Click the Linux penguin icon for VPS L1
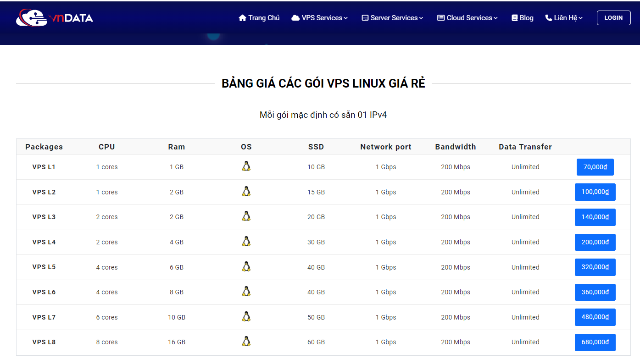The width and height of the screenshot is (640, 364). pyautogui.click(x=246, y=166)
